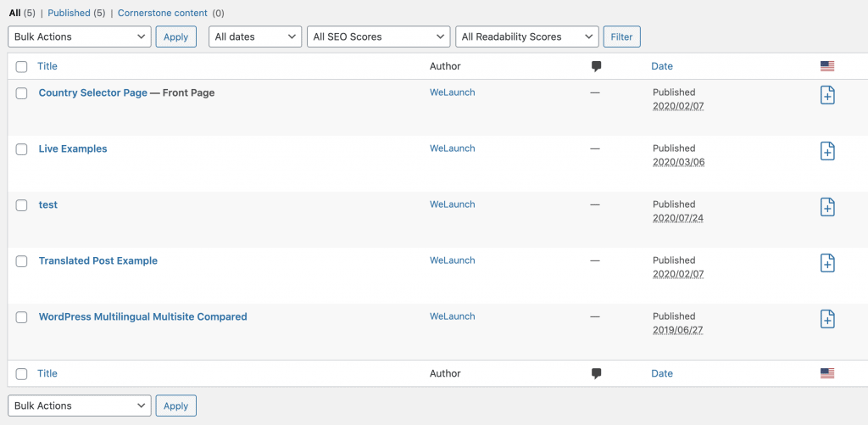Click add translation icon for Live Examples
Image resolution: width=868 pixels, height=425 pixels.
click(827, 151)
